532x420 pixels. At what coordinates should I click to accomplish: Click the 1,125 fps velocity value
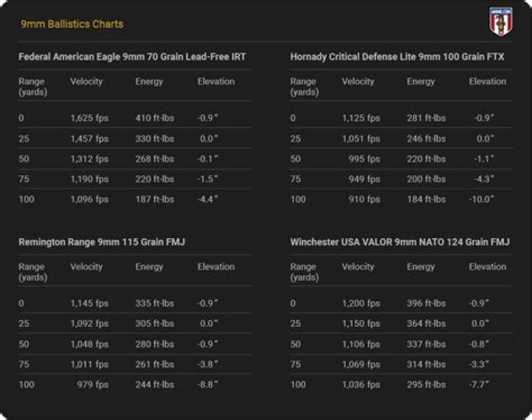[361, 118]
